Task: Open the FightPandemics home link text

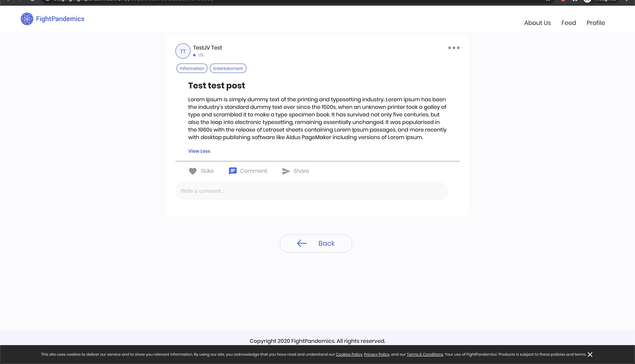Action: click(60, 19)
